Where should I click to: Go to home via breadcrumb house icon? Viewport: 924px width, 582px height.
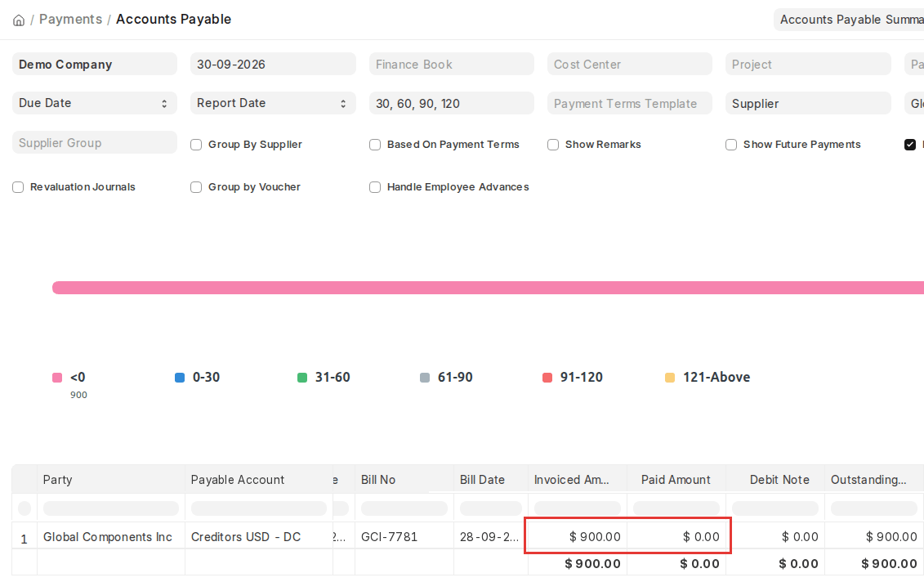coord(19,20)
